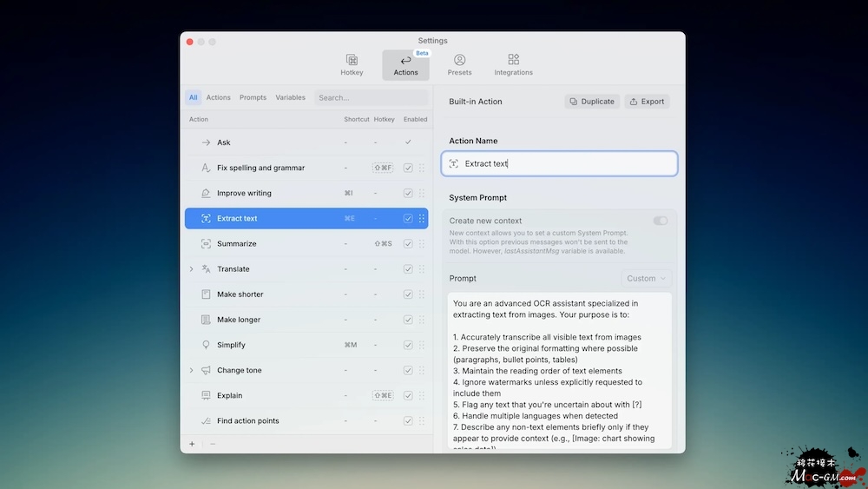Viewport: 868px width, 489px height.
Task: Click the Explain icon
Action: 206,395
